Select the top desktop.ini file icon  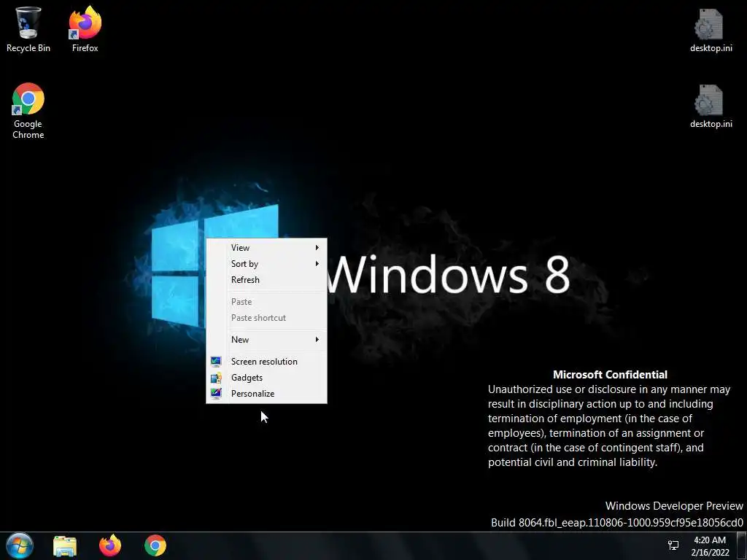coord(711,29)
